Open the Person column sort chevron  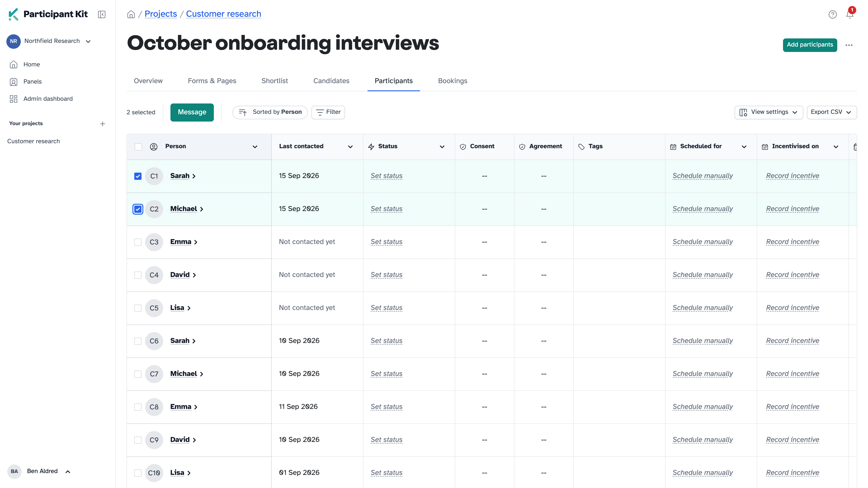(x=255, y=146)
